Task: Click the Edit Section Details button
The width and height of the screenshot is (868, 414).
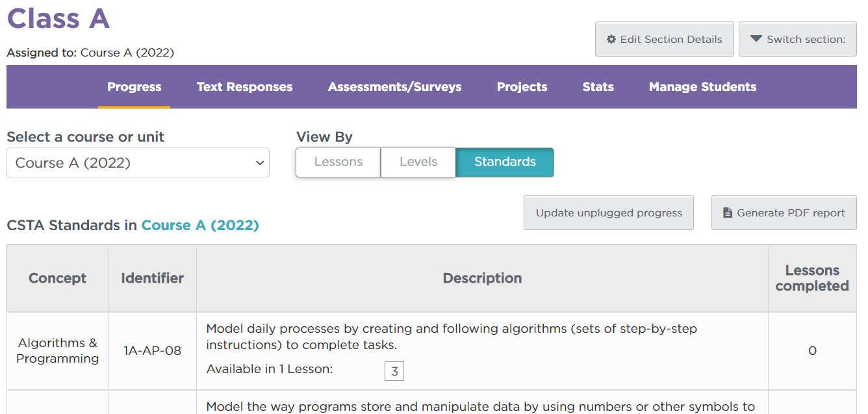Action: (664, 39)
